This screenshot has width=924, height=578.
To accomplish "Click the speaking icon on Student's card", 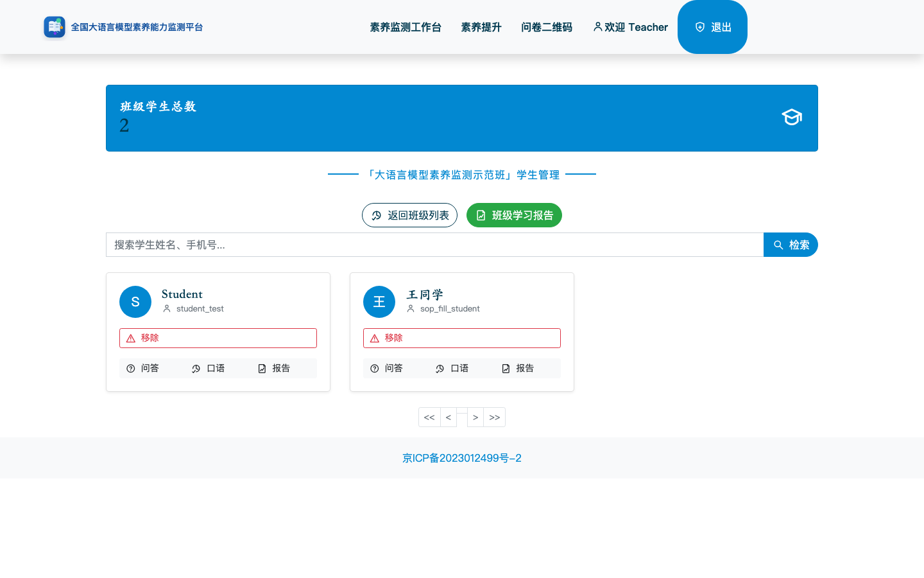I will pos(196,369).
